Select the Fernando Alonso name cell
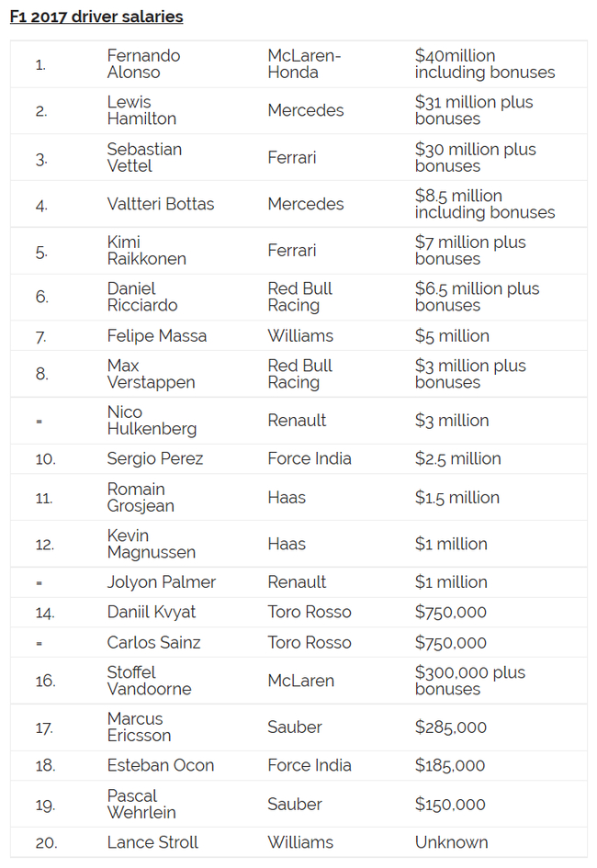This screenshot has height=868, width=597. click(x=143, y=64)
